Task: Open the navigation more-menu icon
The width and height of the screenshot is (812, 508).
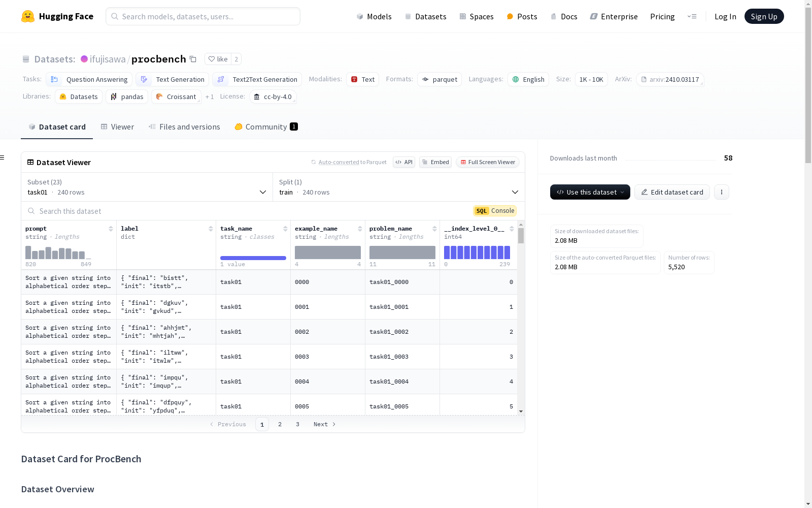Action: (x=692, y=16)
